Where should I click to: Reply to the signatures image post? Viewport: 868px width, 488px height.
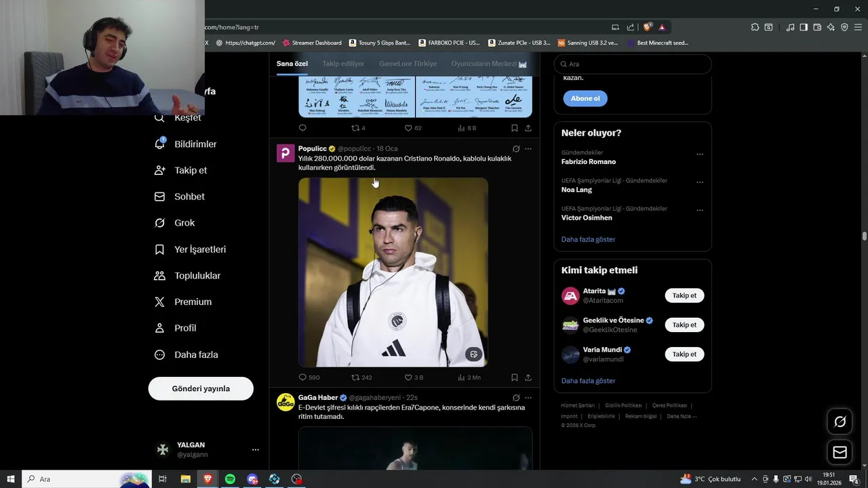(x=302, y=128)
